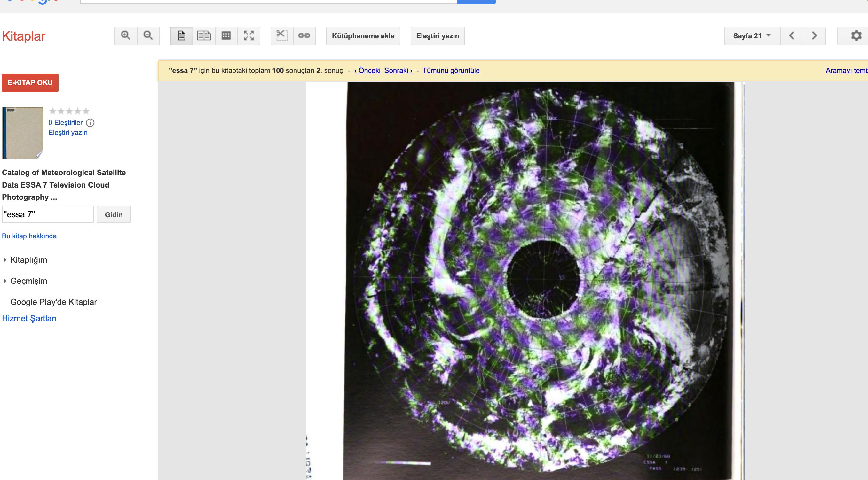Click the book cover thumbnail
The height and width of the screenshot is (480, 868).
[x=23, y=133]
